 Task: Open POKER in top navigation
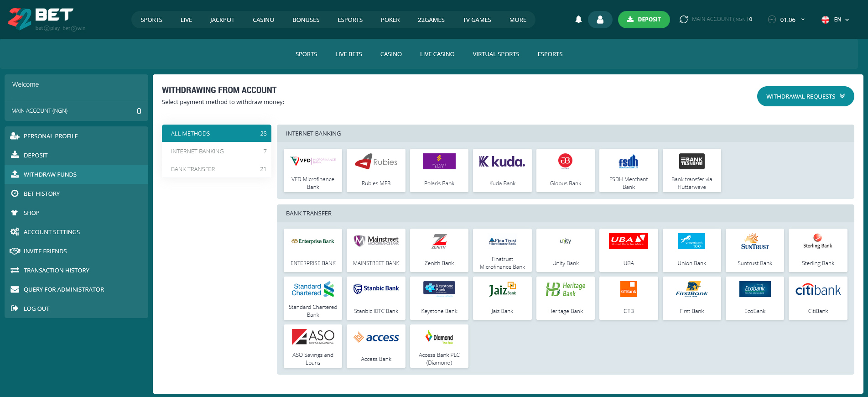[390, 20]
